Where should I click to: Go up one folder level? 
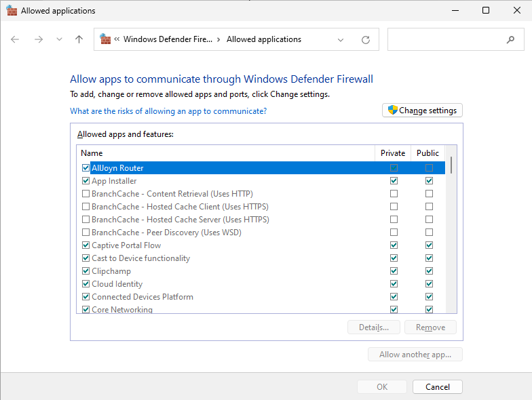tap(79, 39)
